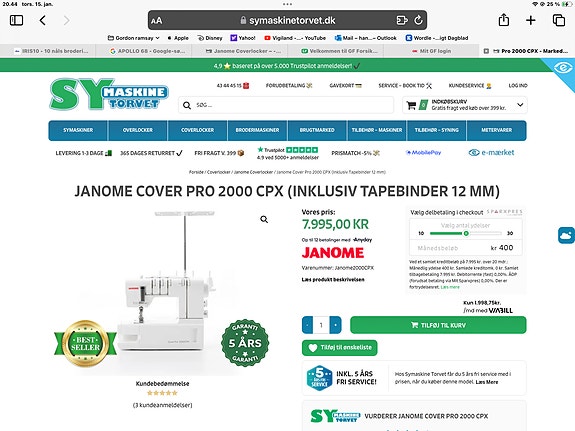Viewport: 575px width, 431px height.
Task: Click the magnifier to enlarge product image
Action: tap(264, 219)
